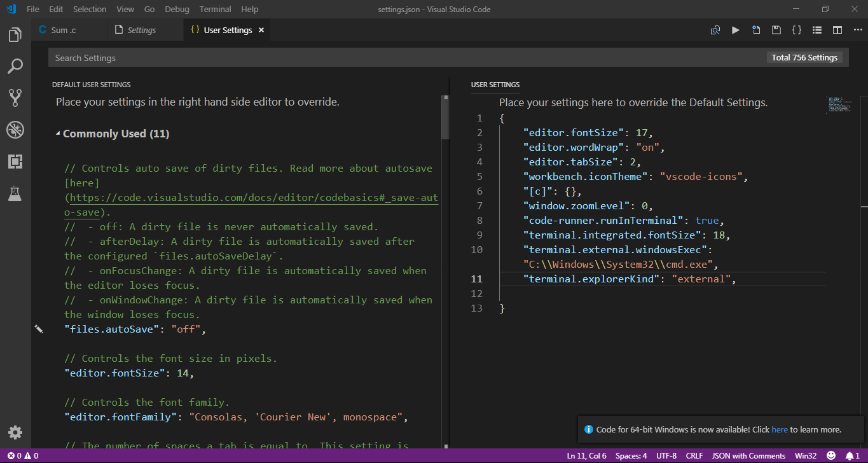
Task: Click the "code-runner.runInTerminal": true line
Action: pos(623,220)
